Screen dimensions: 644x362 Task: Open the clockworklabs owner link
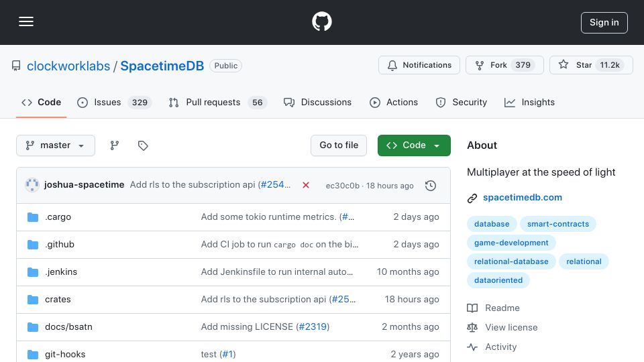[x=68, y=66]
